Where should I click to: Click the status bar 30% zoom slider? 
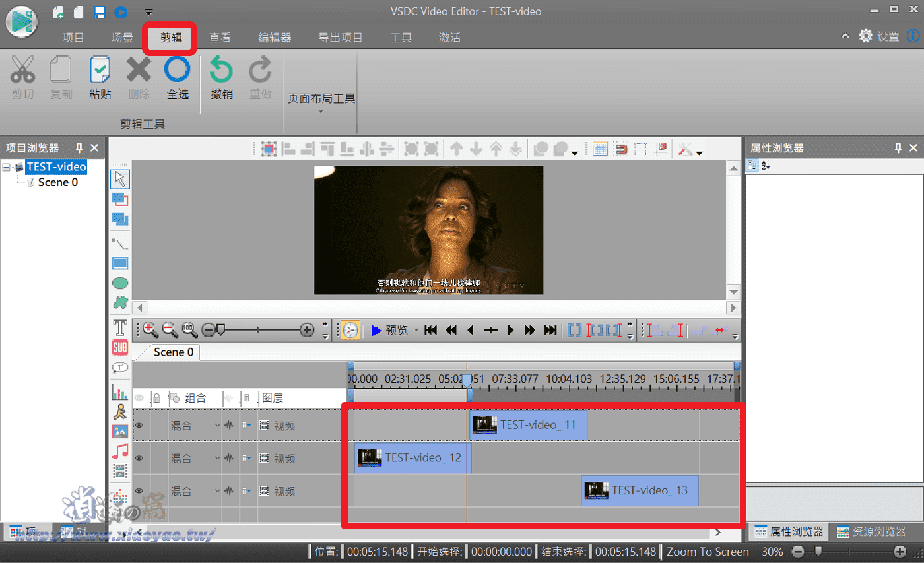(x=818, y=551)
